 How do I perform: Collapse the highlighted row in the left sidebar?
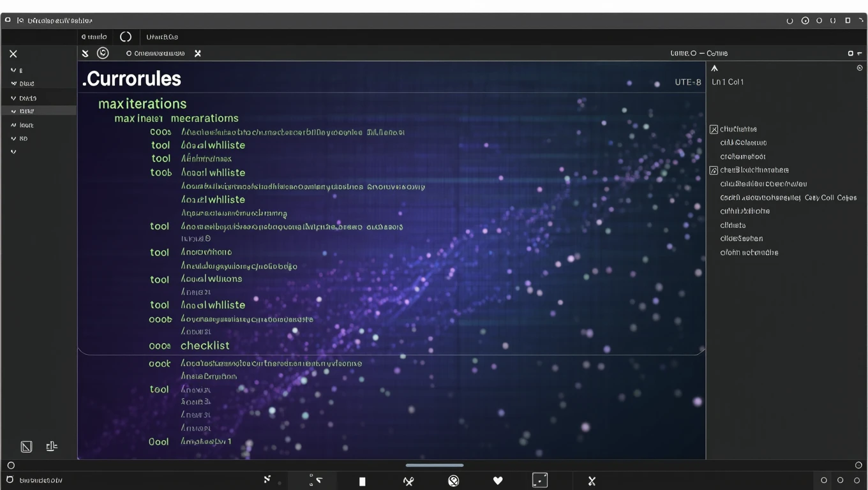[x=13, y=111]
